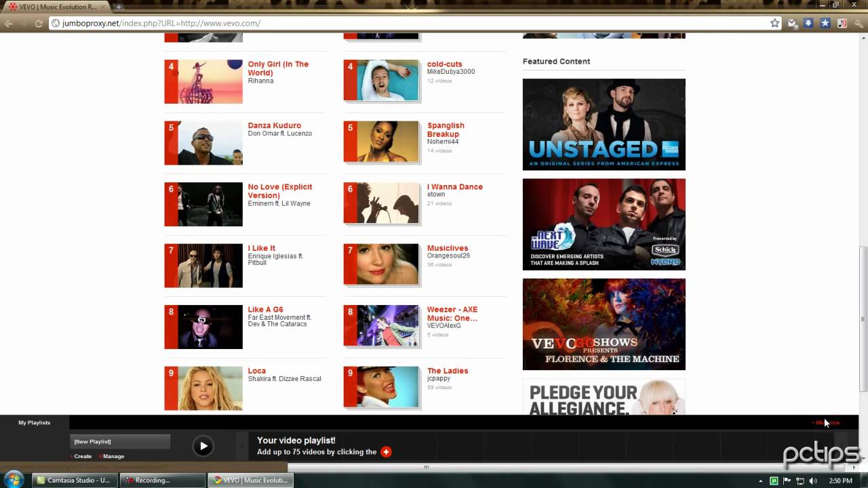Go back using the browser back arrow
The image size is (868, 488).
9,23
